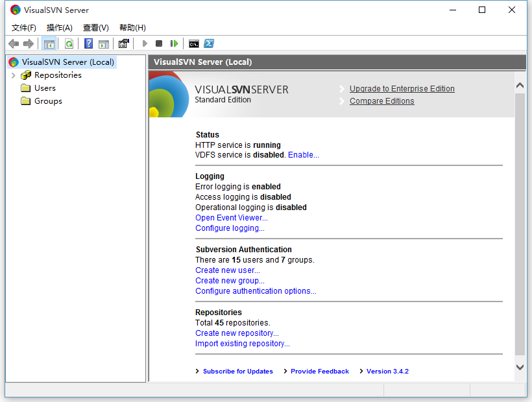The image size is (532, 402).
Task: Click the Enable VDFS service link
Action: coord(303,155)
